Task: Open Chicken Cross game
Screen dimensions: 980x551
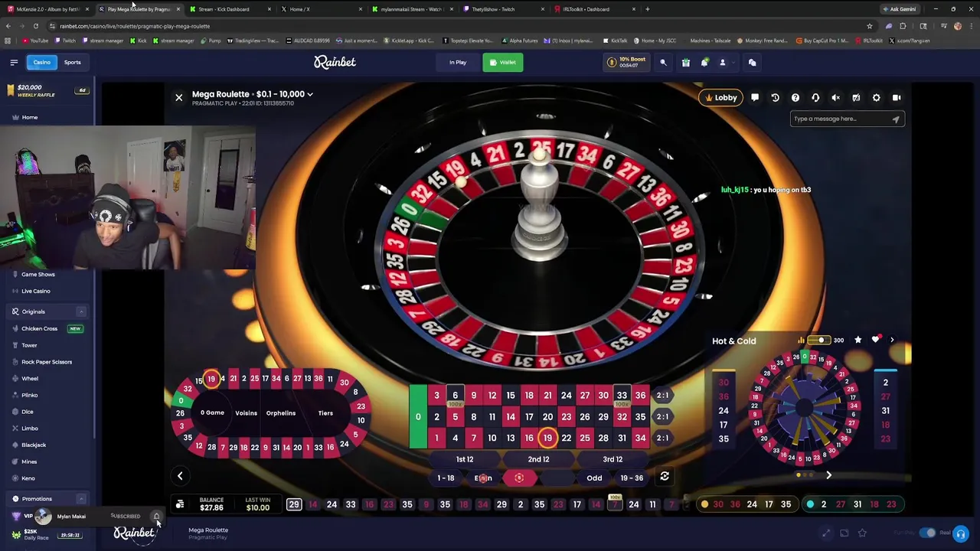Action: coord(40,328)
